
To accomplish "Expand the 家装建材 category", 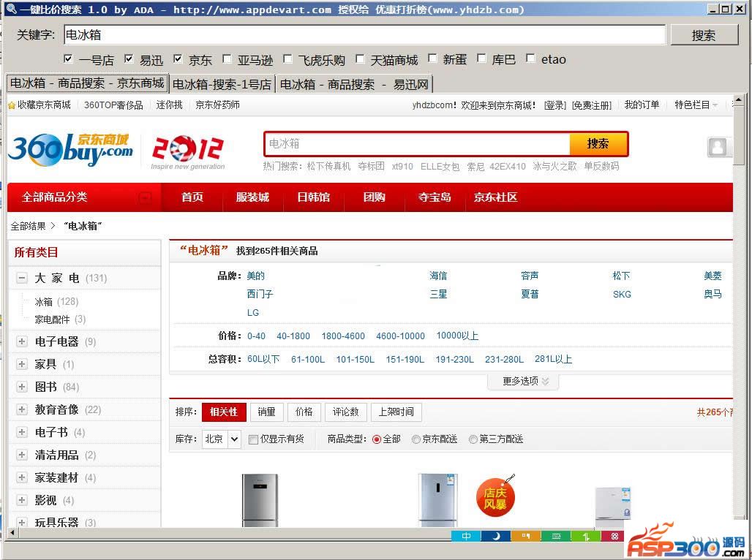I will click(22, 477).
